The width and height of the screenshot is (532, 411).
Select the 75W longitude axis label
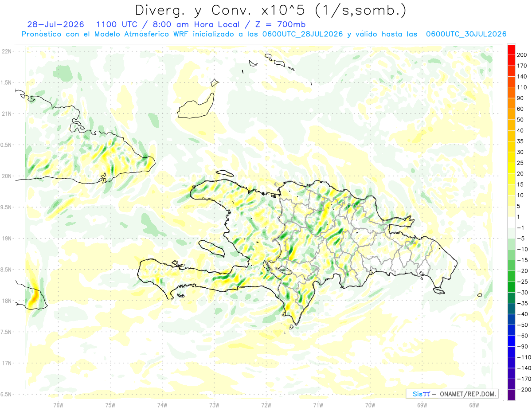110,405
